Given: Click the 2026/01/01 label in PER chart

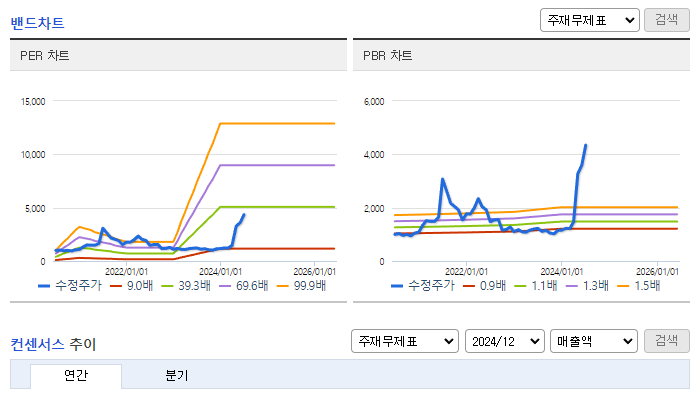Looking at the screenshot, I should [x=315, y=272].
